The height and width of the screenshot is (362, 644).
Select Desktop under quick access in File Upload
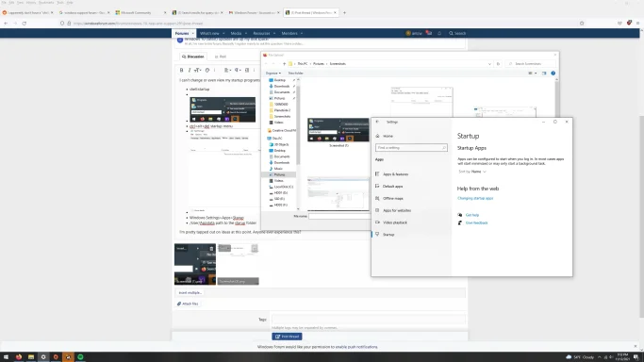[280, 80]
